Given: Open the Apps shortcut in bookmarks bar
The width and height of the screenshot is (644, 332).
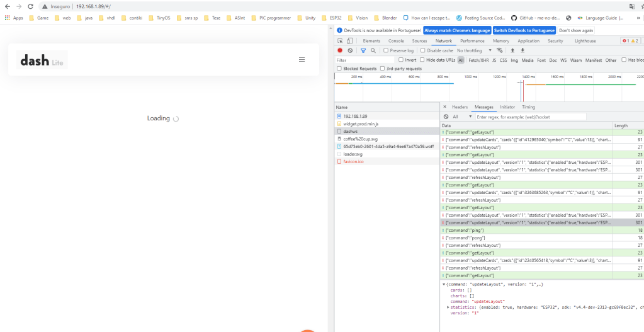Looking at the screenshot, I should click(14, 18).
